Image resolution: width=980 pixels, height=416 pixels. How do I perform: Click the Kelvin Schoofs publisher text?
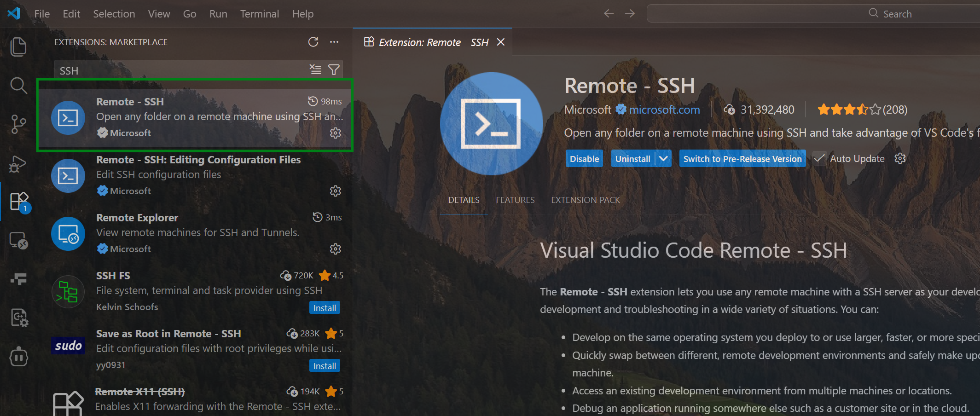(x=127, y=307)
